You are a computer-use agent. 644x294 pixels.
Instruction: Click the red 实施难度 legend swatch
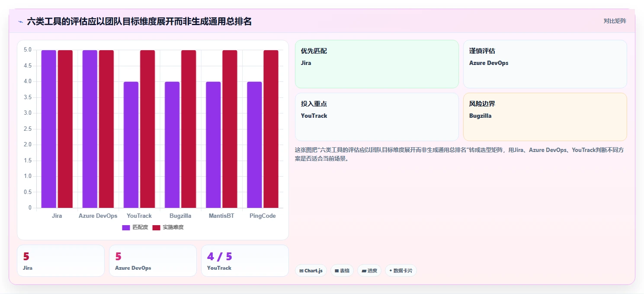tap(156, 228)
